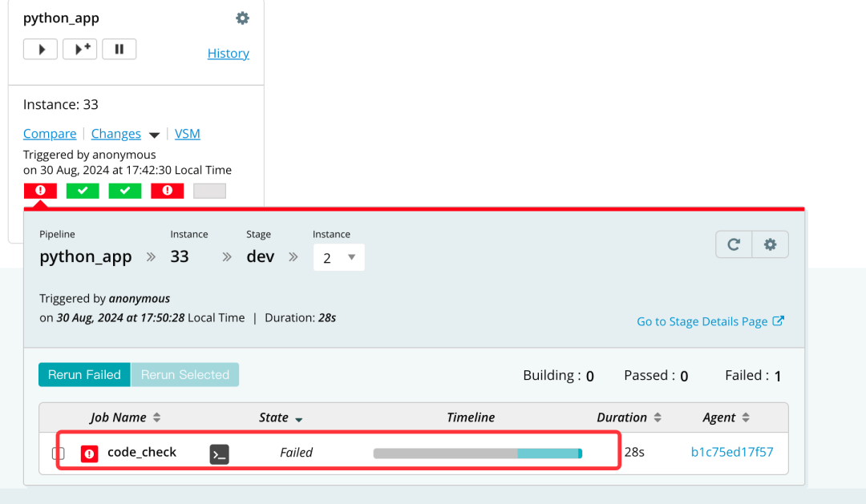Trigger pipeline with options (play plus)
866x504 pixels.
pyautogui.click(x=80, y=49)
